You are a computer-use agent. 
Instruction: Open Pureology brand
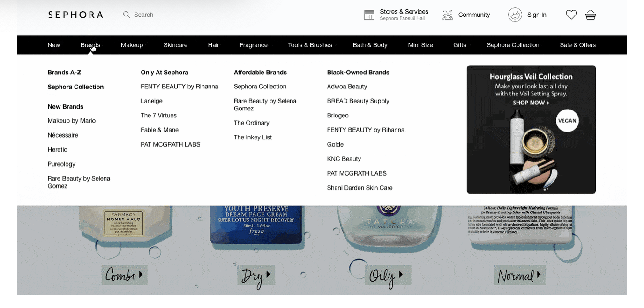(61, 164)
